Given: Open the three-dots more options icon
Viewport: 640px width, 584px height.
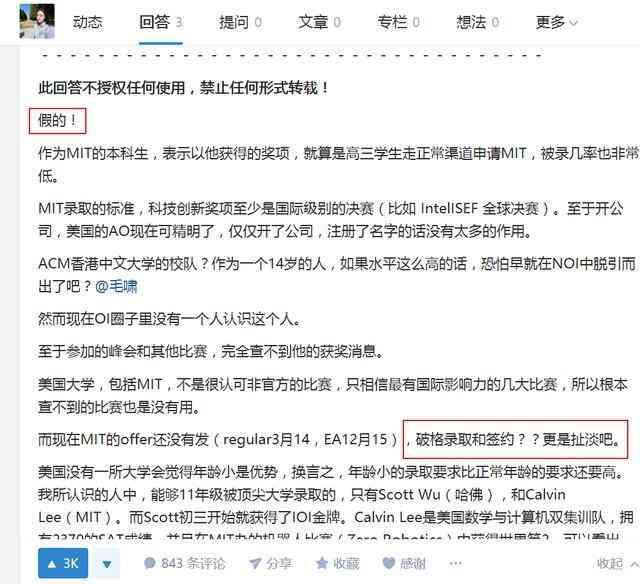Looking at the screenshot, I should coord(456,564).
